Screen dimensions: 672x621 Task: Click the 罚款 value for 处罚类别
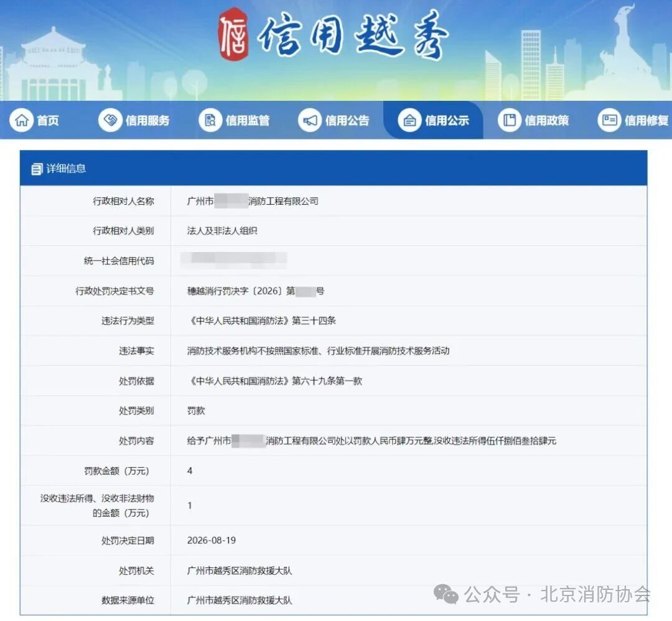coord(196,411)
